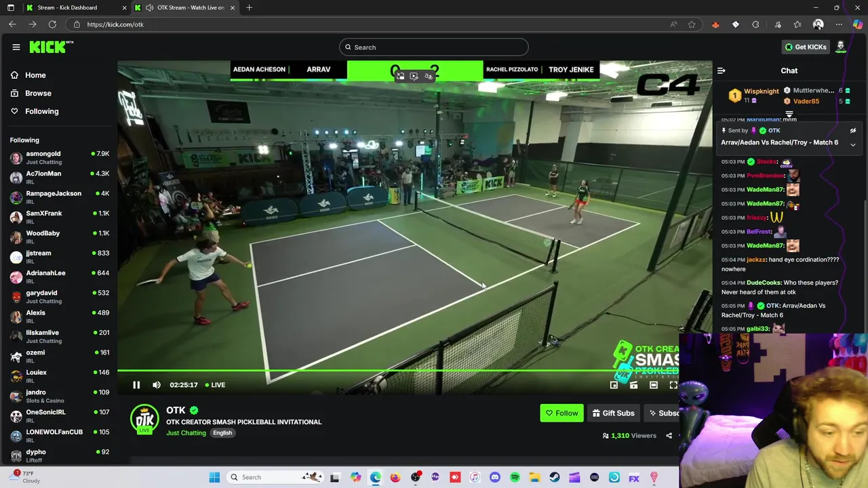Open the Just Chatting category link
The height and width of the screenshot is (488, 868).
click(186, 433)
